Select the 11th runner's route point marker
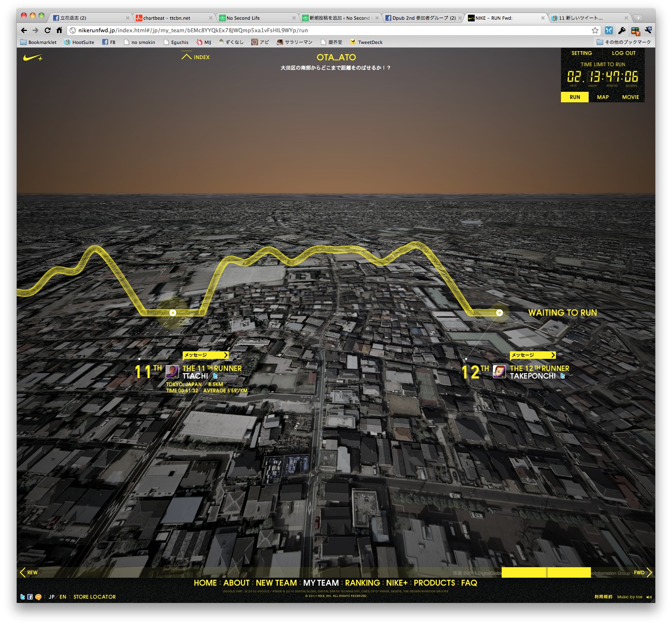This screenshot has width=672, height=628. 173,313
